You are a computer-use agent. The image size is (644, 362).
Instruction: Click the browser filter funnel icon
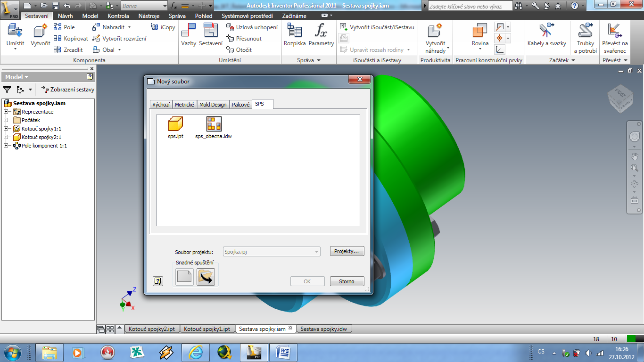click(x=7, y=90)
